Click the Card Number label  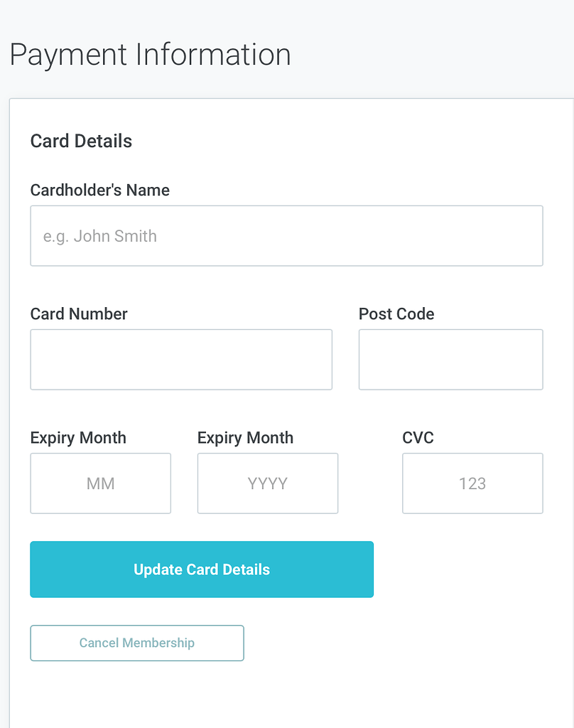point(78,314)
